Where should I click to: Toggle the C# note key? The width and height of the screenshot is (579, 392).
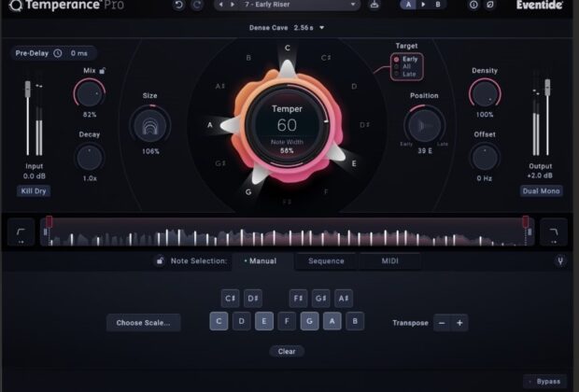tap(230, 299)
